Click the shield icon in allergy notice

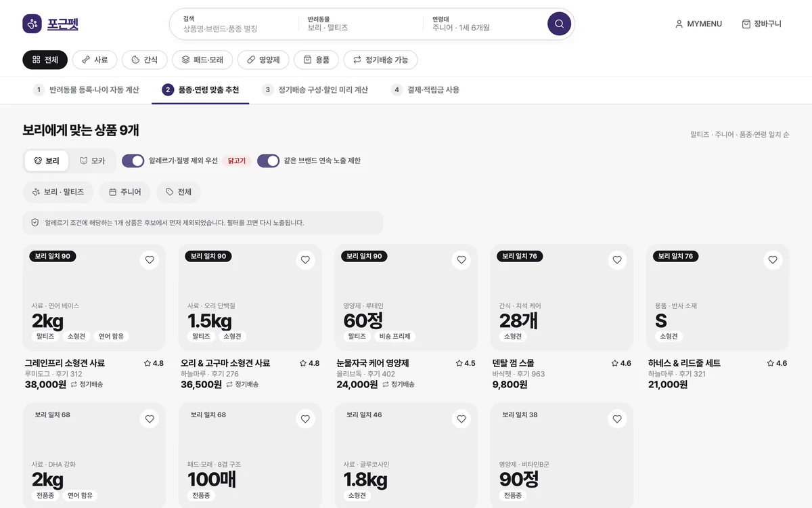35,222
